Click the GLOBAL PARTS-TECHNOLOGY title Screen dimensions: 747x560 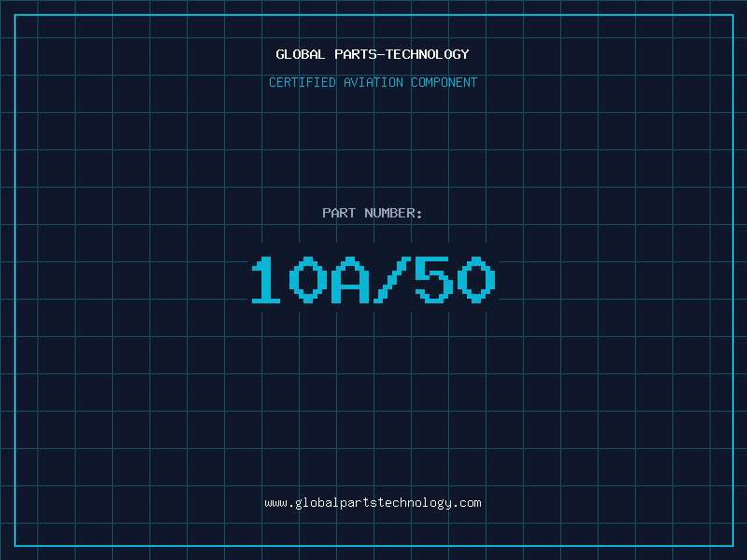click(x=373, y=54)
